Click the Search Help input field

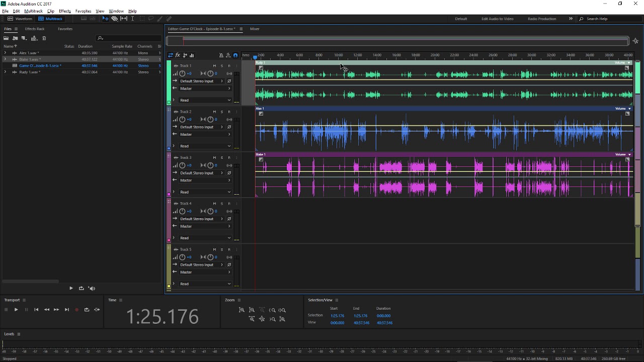610,19
